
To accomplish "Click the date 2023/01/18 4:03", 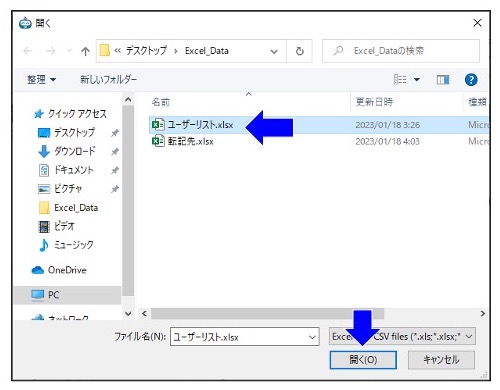I will 387,142.
